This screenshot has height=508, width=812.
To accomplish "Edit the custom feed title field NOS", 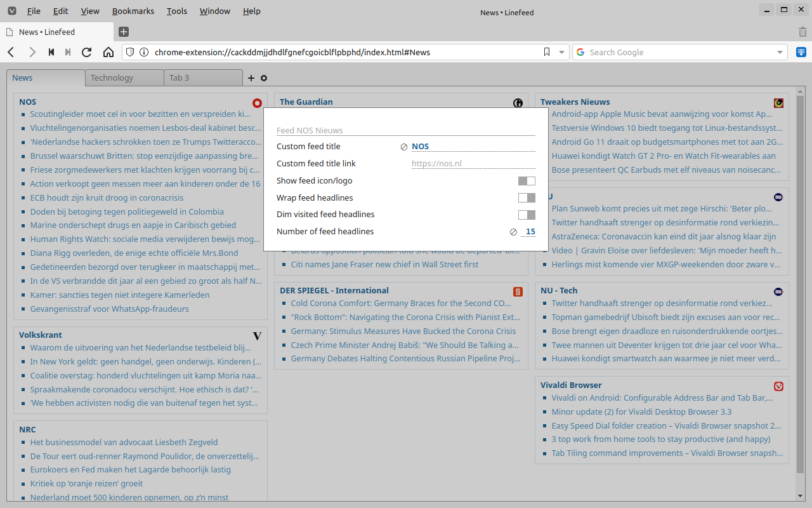I will pyautogui.click(x=473, y=147).
